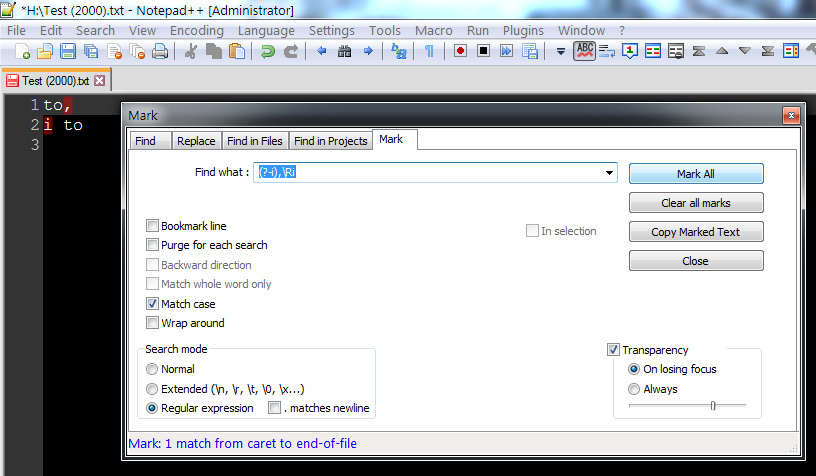This screenshot has height=476, width=816.
Task: Enable the Bookmark line checkbox
Action: coord(152,226)
